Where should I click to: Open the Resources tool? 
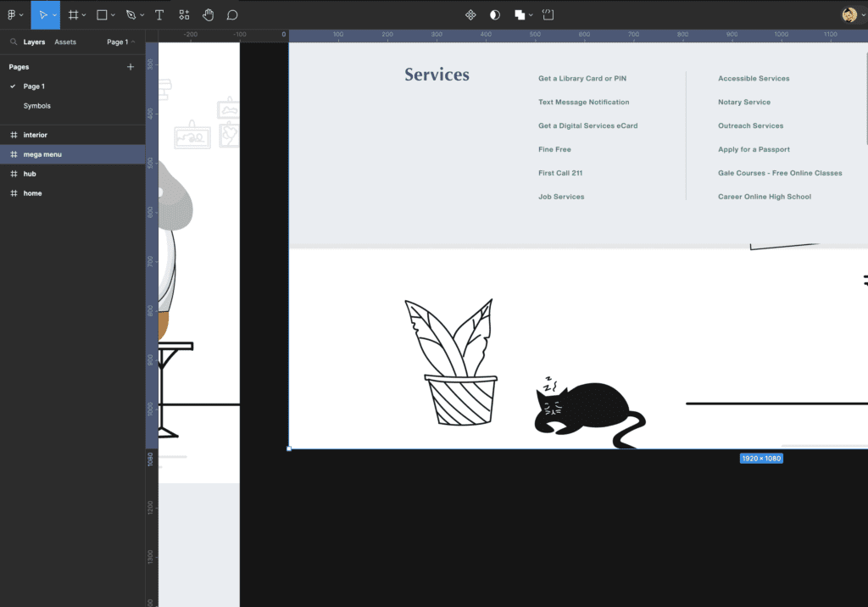[x=184, y=14]
